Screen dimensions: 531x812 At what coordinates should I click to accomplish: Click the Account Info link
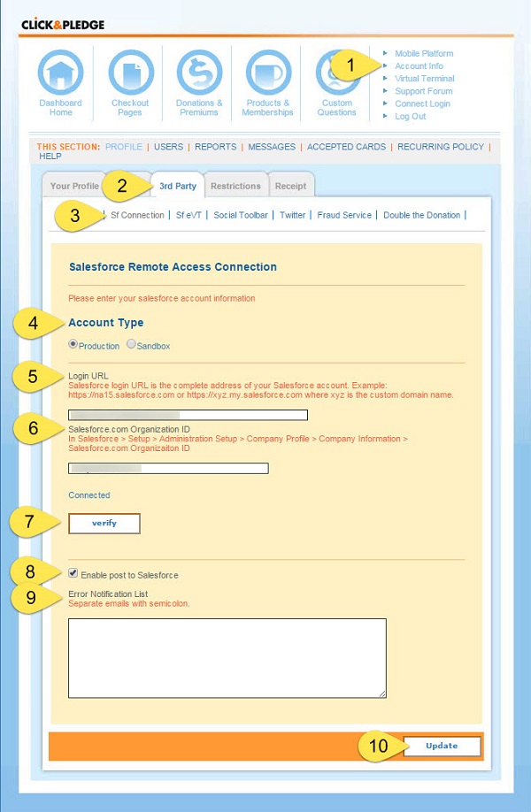click(419, 65)
